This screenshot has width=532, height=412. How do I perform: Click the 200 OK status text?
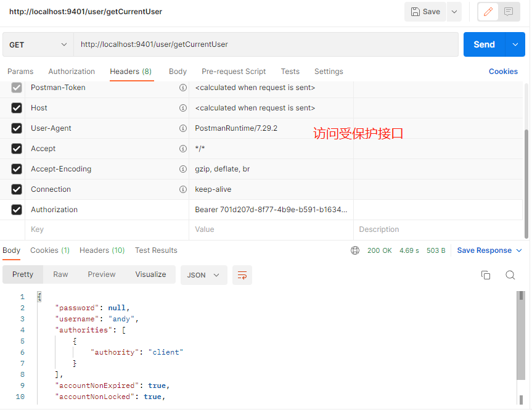[379, 250]
